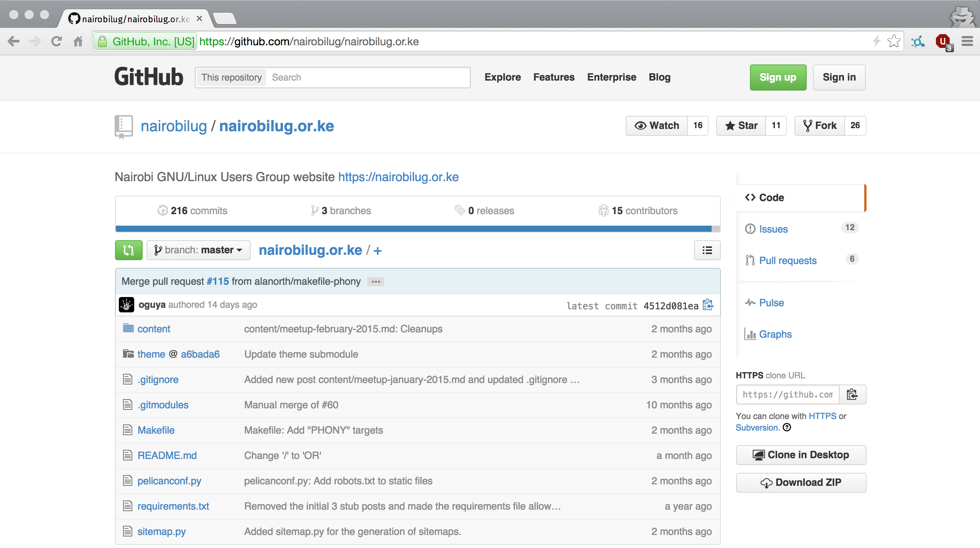The height and width of the screenshot is (548, 980).
Task: Click the Download ZIP button
Action: coord(801,482)
